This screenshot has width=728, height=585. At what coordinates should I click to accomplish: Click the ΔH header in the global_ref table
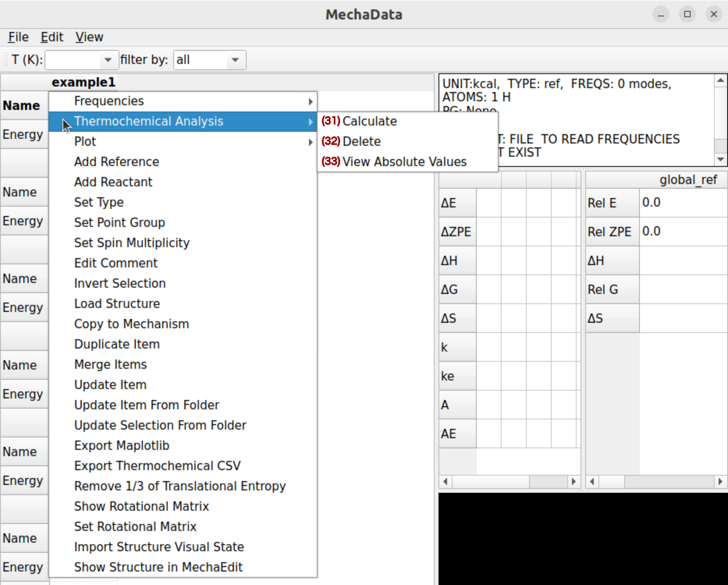tap(612, 260)
